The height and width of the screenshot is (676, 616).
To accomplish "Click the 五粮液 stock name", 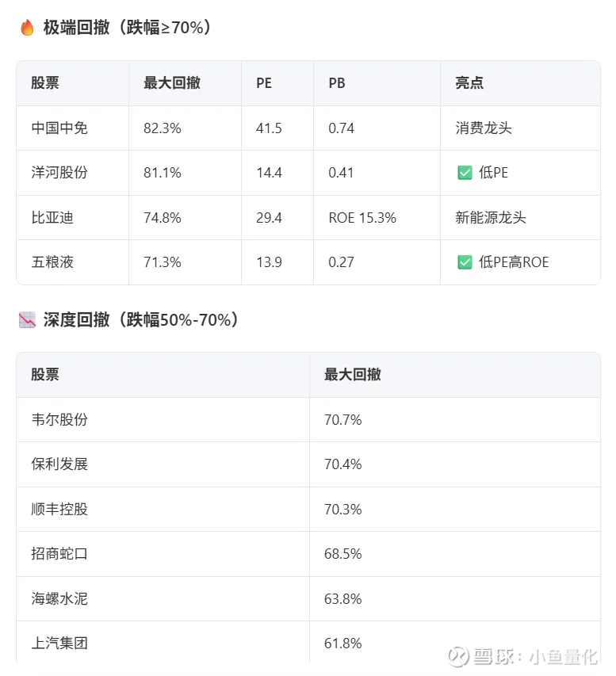I will click(52, 262).
